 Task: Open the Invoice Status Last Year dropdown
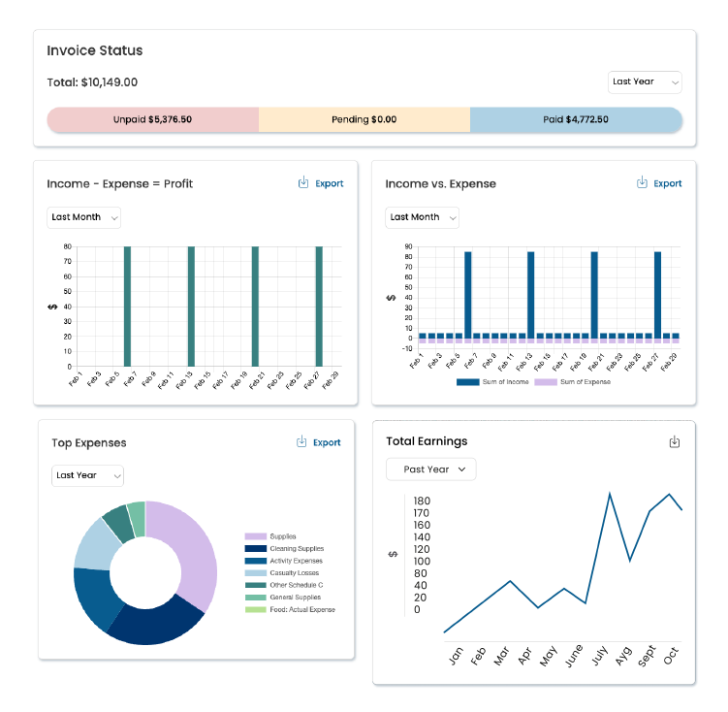pos(645,82)
